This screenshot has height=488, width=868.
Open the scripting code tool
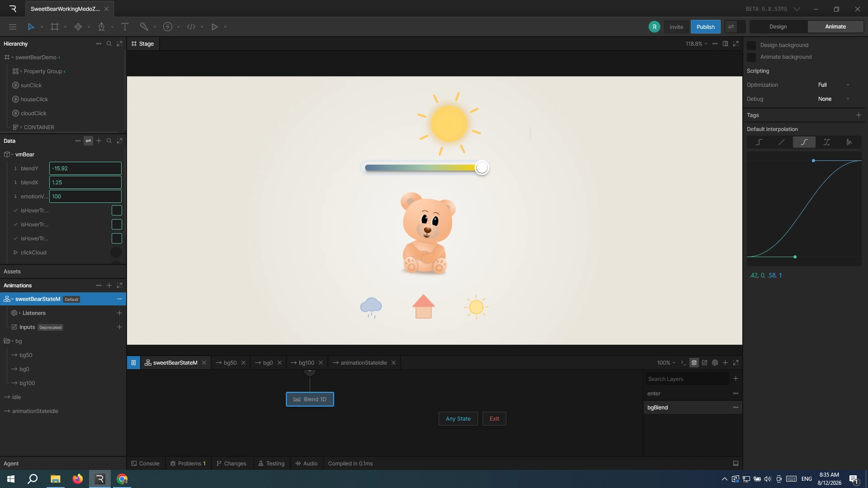(x=191, y=27)
